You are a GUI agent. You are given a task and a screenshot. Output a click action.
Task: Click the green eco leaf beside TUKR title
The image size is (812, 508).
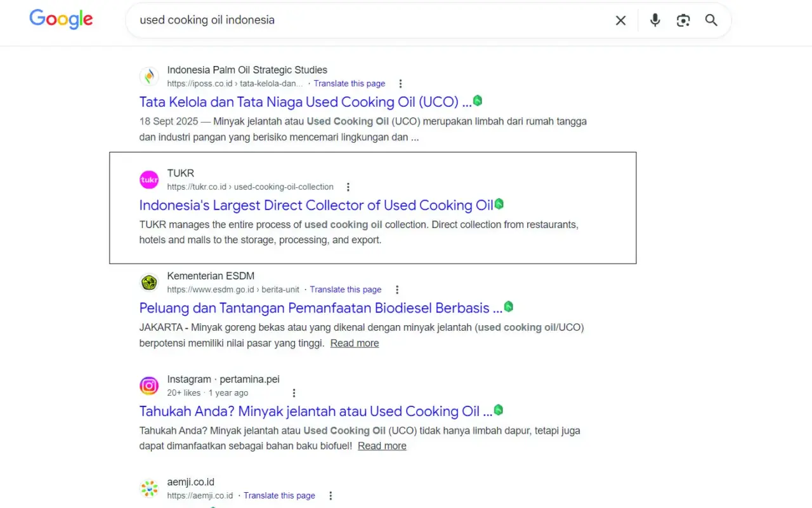[x=499, y=204]
